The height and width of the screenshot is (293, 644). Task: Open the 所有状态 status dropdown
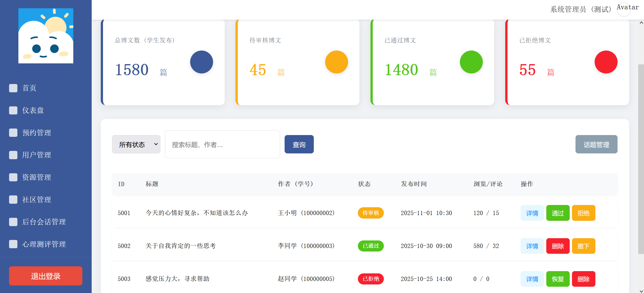pyautogui.click(x=136, y=144)
